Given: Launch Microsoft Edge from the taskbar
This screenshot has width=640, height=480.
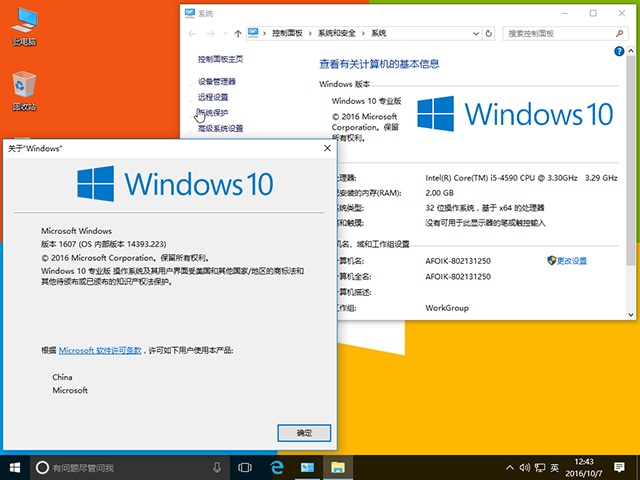Looking at the screenshot, I should (277, 467).
